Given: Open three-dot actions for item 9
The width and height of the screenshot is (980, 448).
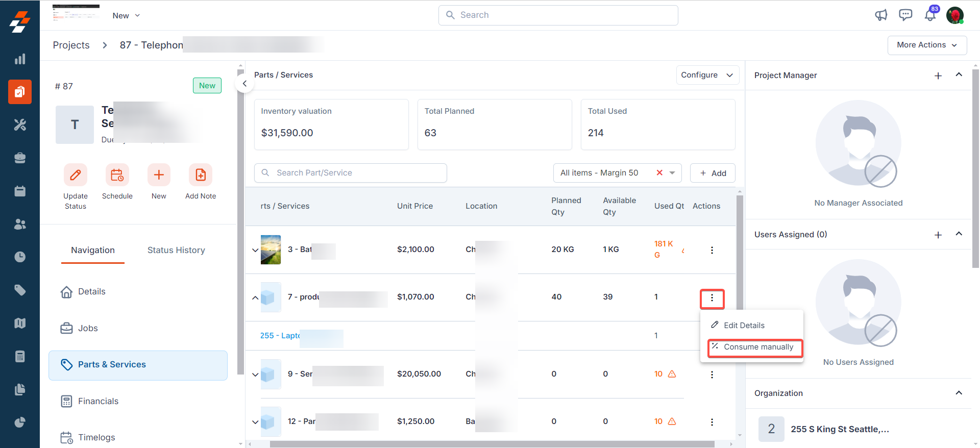Looking at the screenshot, I should coord(712,375).
